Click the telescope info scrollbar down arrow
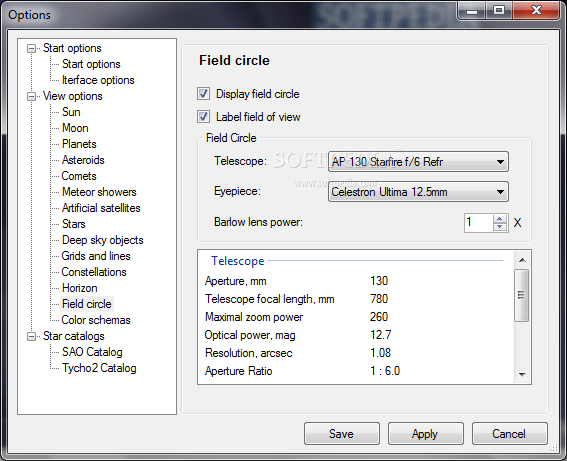Screen dimensions: 567x461 tap(522, 375)
